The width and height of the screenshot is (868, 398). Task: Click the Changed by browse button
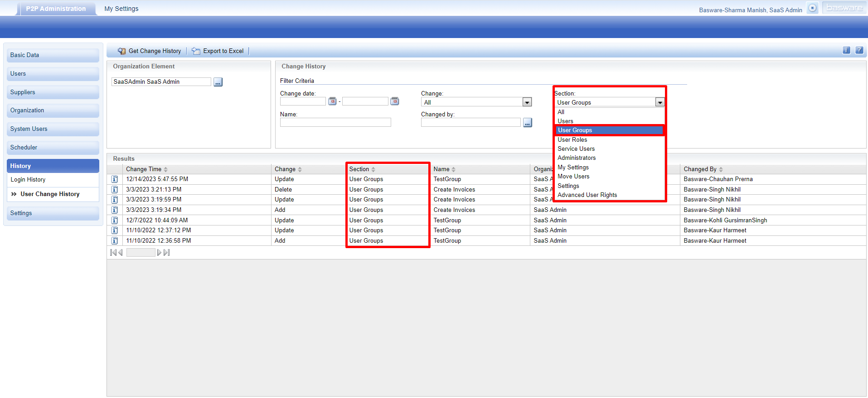point(527,123)
